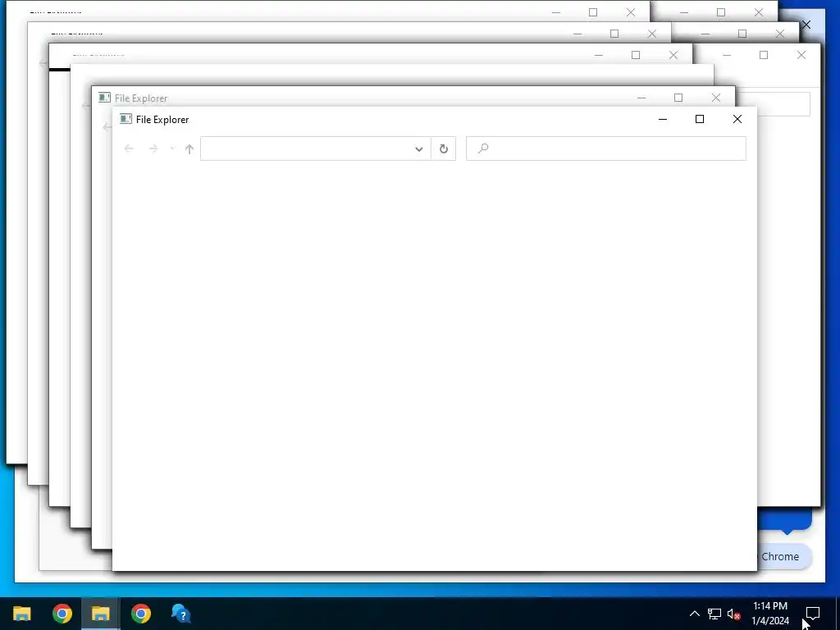Viewport: 840px width, 630px height.
Task: Click the Up arrow in front File Explorer
Action: (x=189, y=149)
